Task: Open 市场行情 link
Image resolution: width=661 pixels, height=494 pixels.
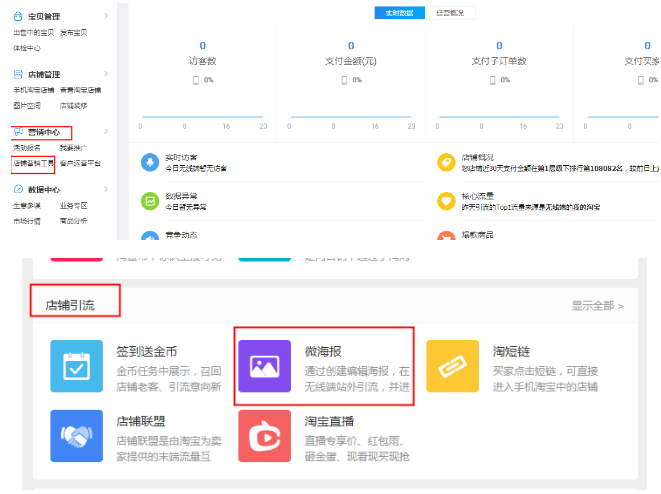Action: click(x=27, y=221)
